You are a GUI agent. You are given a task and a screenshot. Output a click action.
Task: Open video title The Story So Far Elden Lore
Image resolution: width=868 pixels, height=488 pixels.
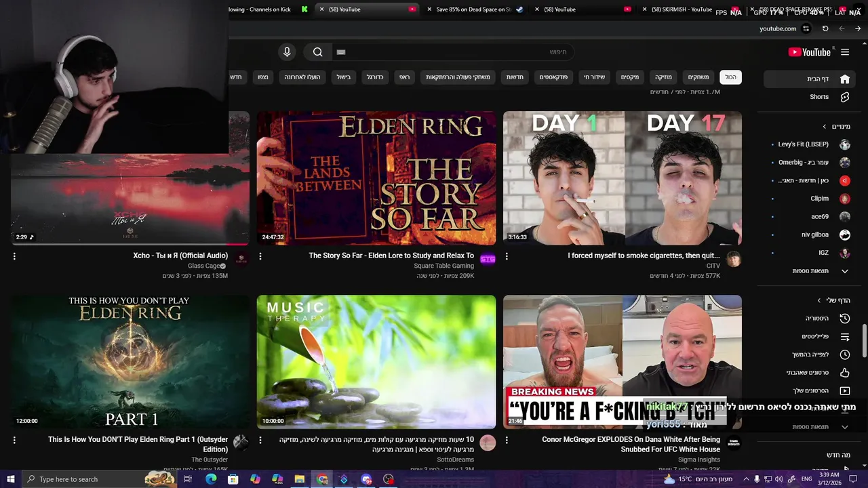(x=391, y=256)
